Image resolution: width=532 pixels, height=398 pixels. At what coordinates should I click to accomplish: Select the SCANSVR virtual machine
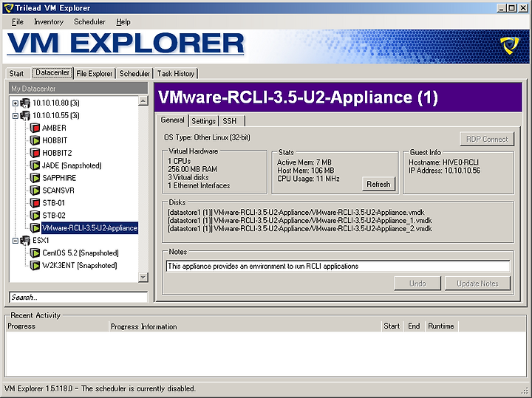click(58, 191)
